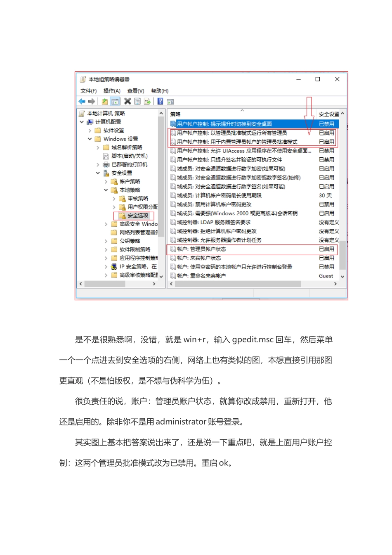392x555 pixels.
Task: Click tree pane horizontal scroll-right arrow
Action: (x=154, y=284)
